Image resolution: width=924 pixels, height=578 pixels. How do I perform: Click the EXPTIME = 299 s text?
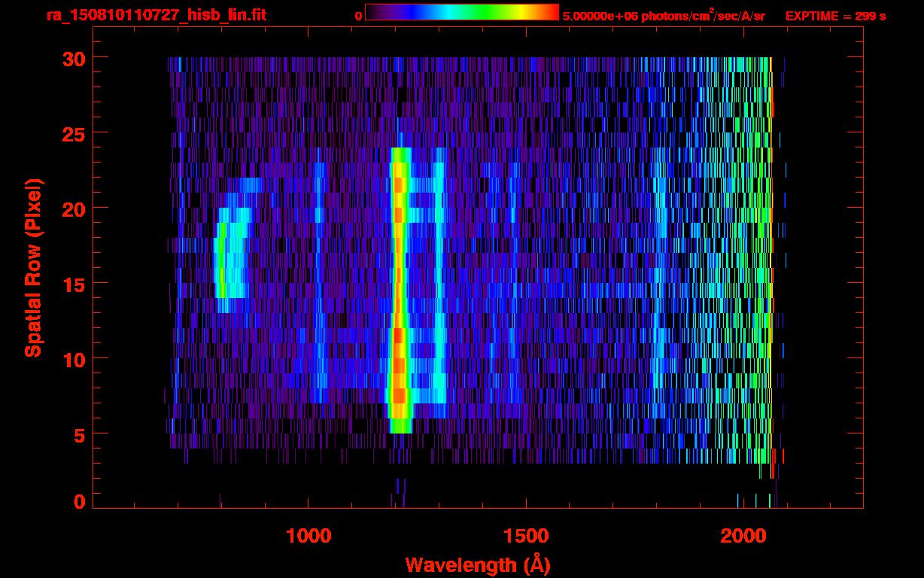pyautogui.click(x=835, y=16)
